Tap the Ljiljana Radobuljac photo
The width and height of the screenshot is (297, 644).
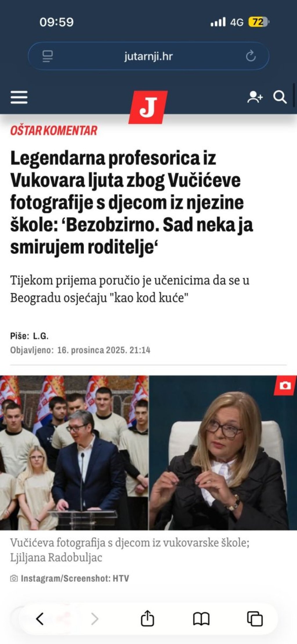pos(223,453)
